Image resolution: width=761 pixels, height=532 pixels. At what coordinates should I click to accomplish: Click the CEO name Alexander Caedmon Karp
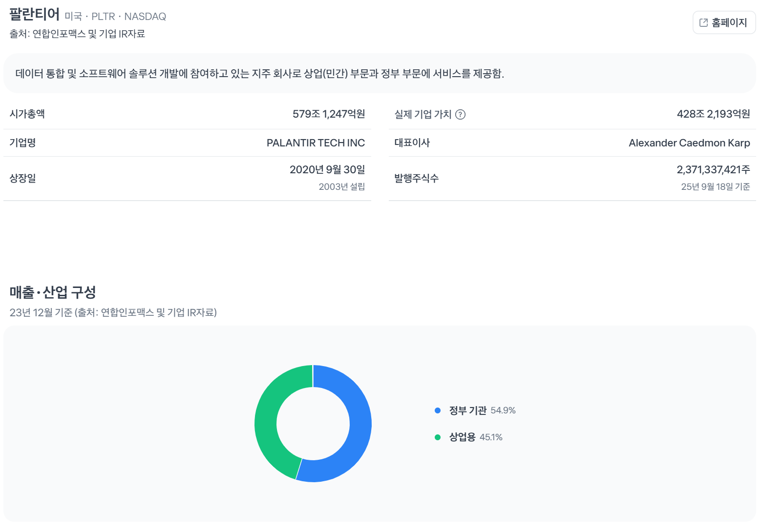tap(689, 143)
